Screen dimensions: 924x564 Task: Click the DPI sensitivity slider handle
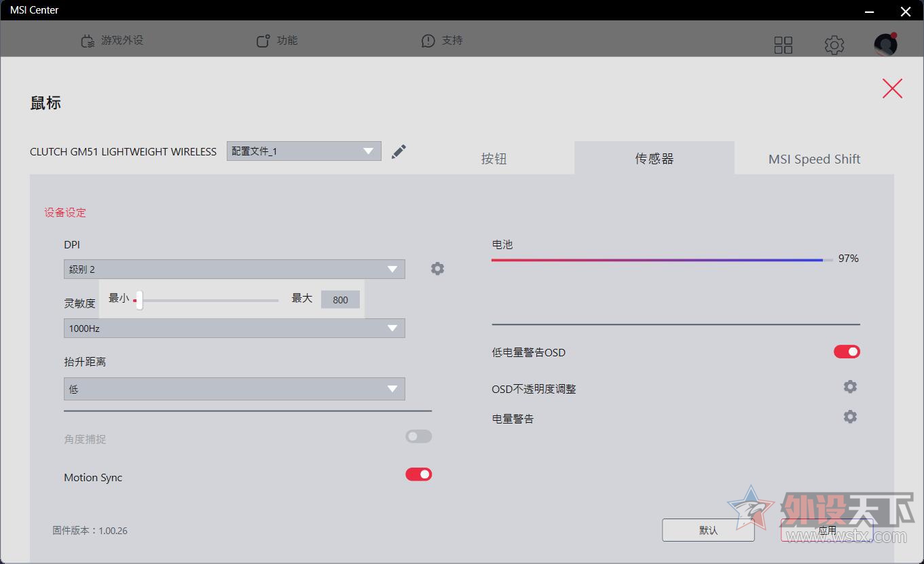[138, 300]
